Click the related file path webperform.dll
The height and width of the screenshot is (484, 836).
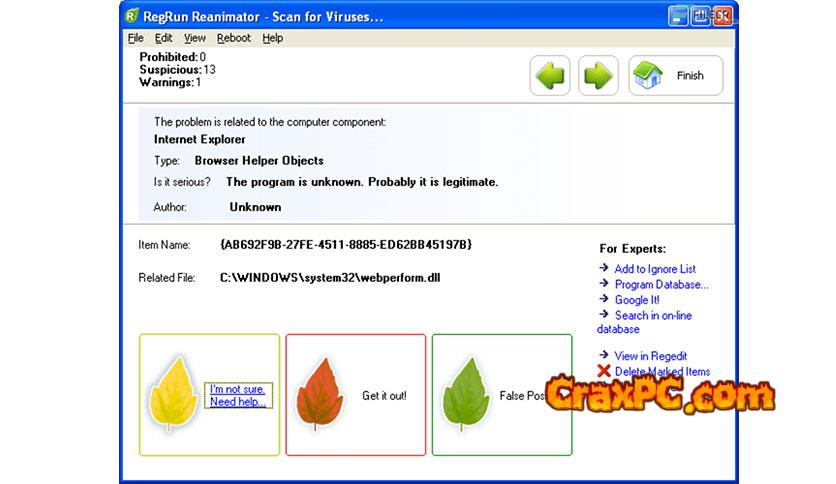coord(329,278)
